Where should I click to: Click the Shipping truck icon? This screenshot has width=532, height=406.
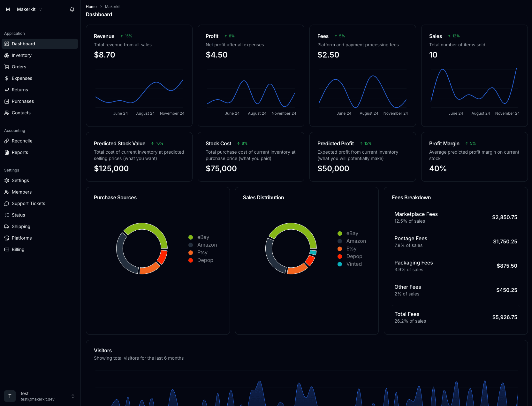tap(7, 226)
